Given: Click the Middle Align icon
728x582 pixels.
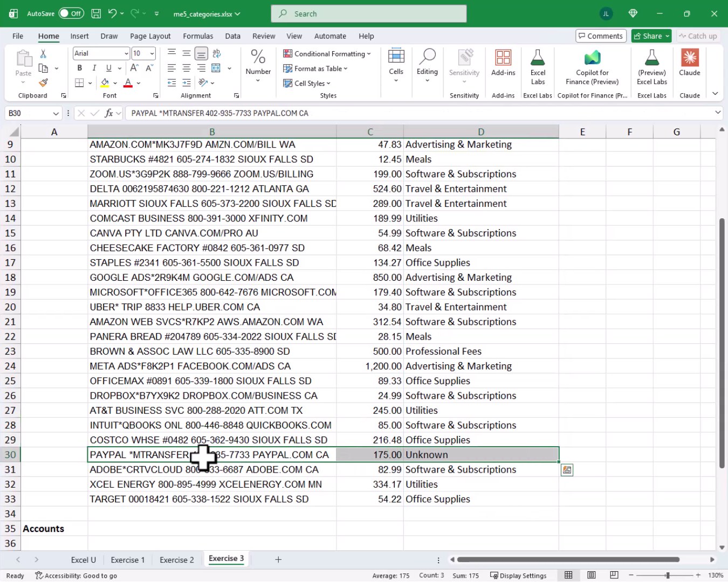Looking at the screenshot, I should tap(187, 53).
